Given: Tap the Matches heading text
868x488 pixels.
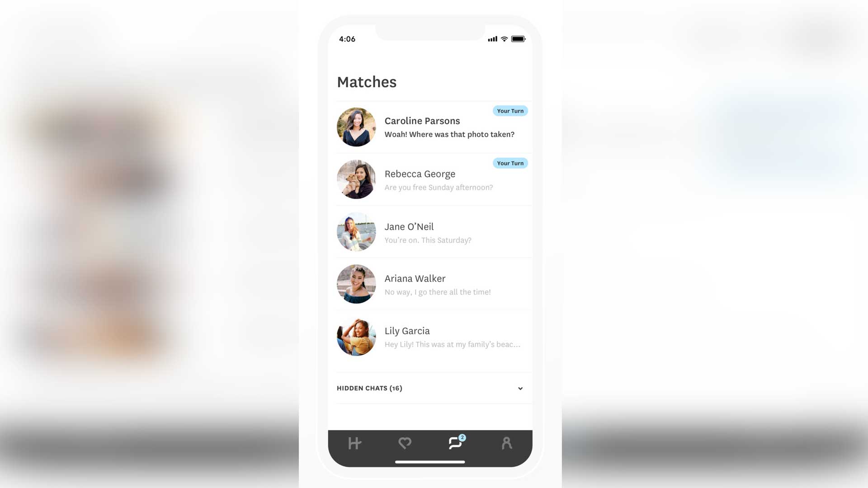Looking at the screenshot, I should tap(366, 82).
